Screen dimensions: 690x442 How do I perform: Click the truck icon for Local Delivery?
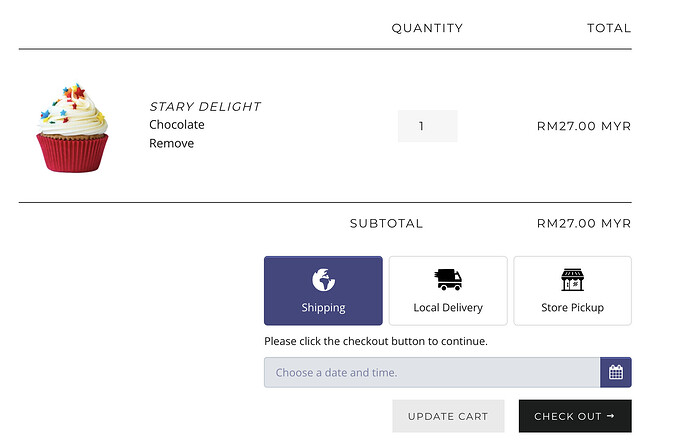(x=448, y=279)
